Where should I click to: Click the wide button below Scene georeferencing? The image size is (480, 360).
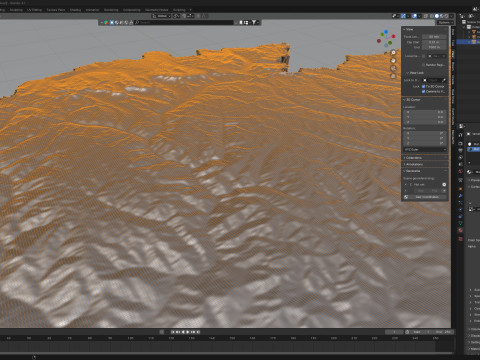(427, 197)
